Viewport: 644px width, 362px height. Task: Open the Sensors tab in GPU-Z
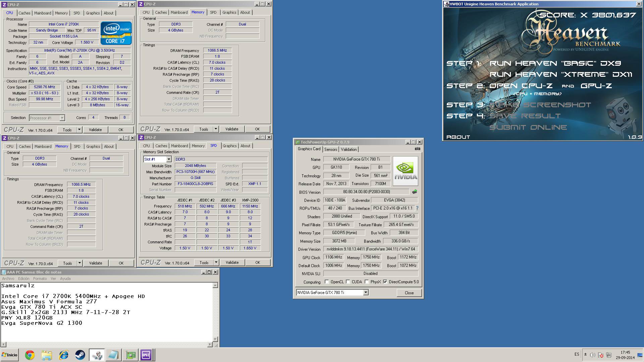point(330,149)
